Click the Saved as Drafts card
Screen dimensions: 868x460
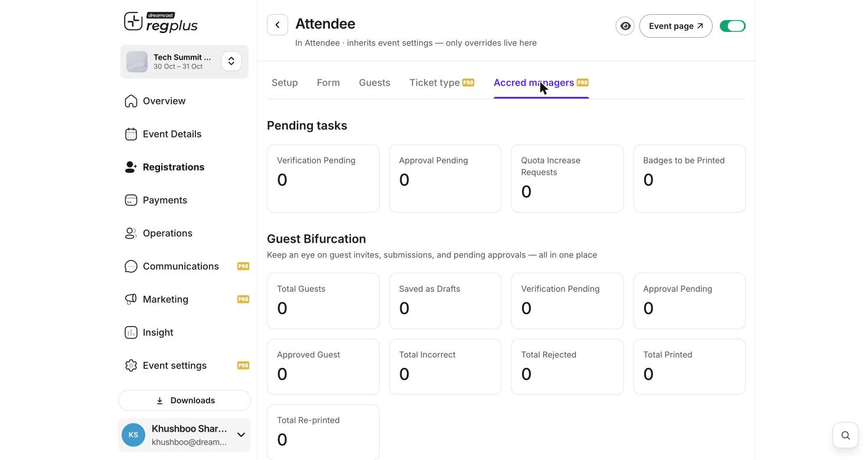point(445,301)
